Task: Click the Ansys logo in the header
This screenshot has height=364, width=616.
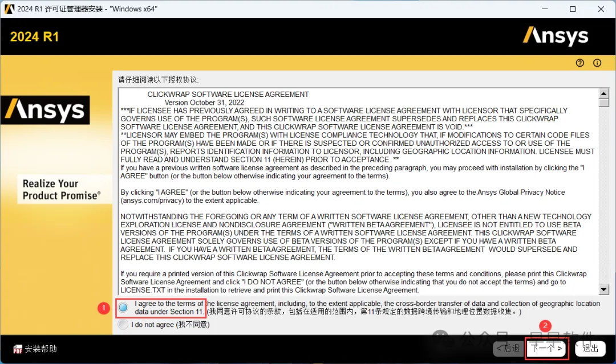Action: [556, 36]
